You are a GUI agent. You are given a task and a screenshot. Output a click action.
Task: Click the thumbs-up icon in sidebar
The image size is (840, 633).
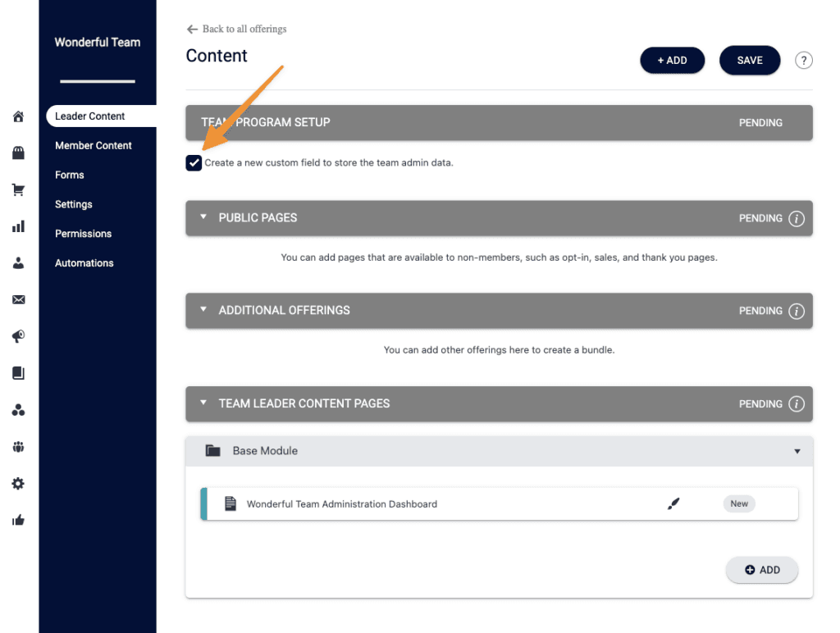coord(18,520)
